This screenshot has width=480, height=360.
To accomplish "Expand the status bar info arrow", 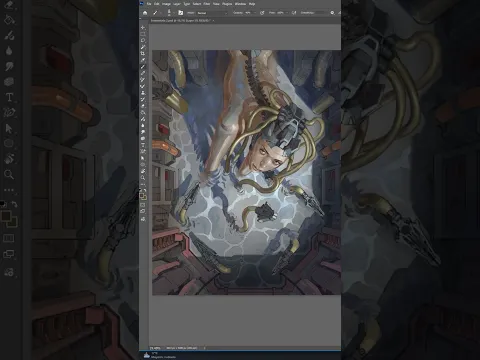I will pyautogui.click(x=204, y=348).
